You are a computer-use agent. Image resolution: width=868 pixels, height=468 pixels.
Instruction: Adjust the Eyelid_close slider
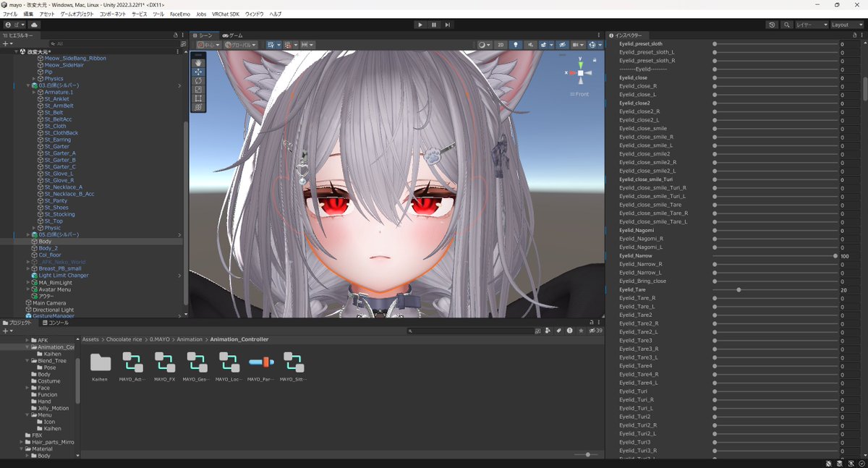coord(774,77)
